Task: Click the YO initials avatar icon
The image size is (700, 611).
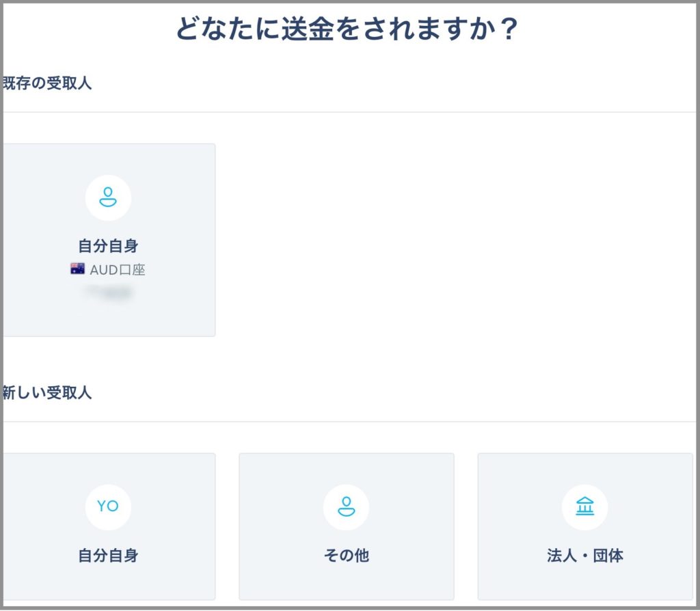Action: click(x=108, y=506)
